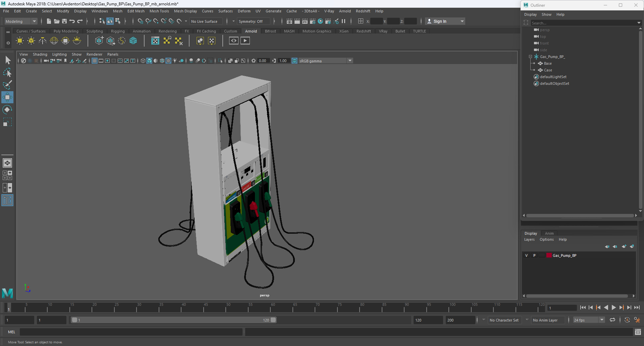This screenshot has height=346, width=644.
Task: Pick the Paint selection tool
Action: coord(7,85)
